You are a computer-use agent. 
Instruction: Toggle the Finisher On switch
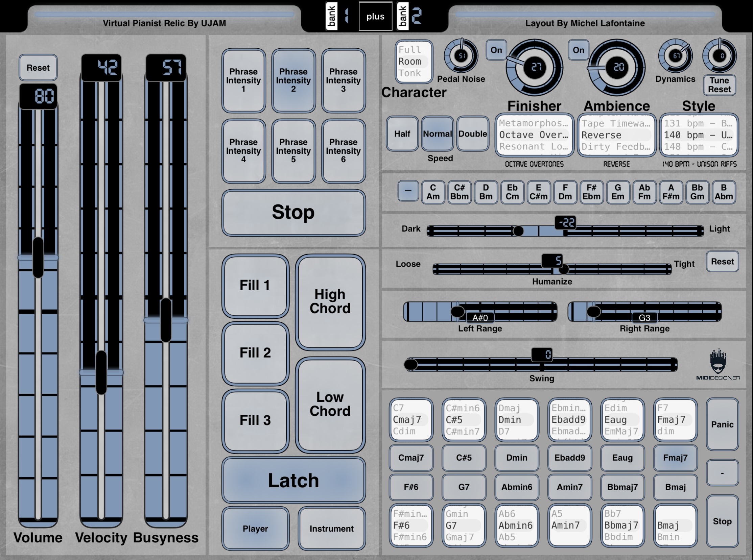point(496,50)
